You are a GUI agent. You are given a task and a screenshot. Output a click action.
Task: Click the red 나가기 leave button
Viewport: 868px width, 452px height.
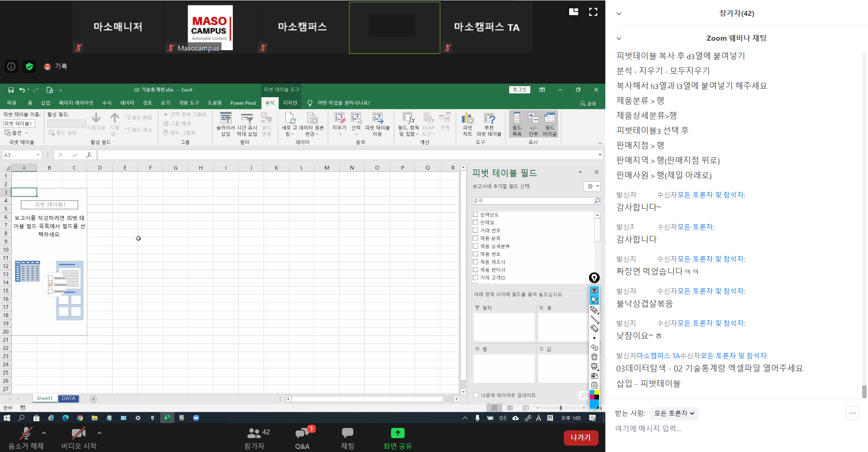(580, 437)
